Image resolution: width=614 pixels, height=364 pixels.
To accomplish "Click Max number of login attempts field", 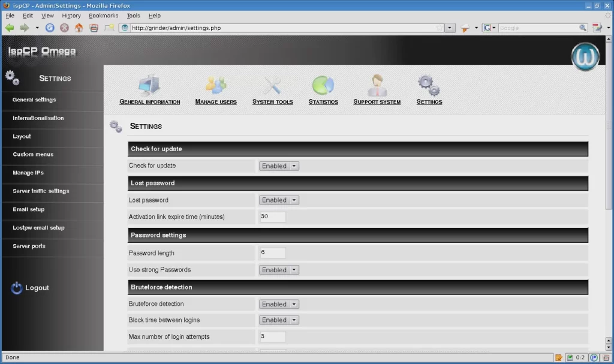I will (273, 336).
